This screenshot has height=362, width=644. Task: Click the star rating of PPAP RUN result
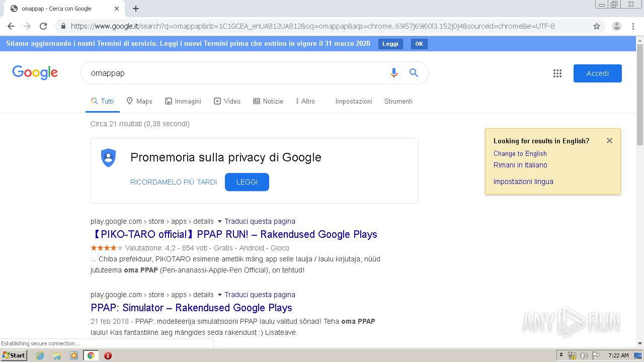[107, 248]
